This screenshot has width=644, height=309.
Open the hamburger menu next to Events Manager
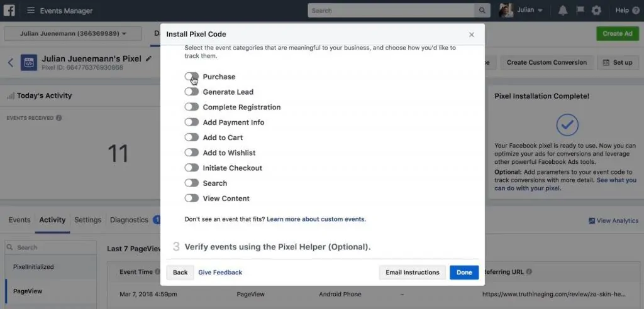(31, 11)
